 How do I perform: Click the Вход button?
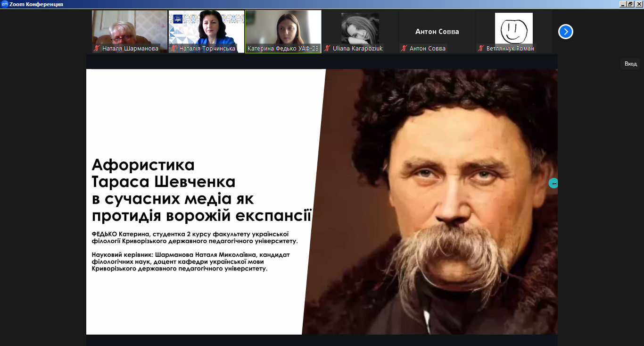(x=630, y=64)
